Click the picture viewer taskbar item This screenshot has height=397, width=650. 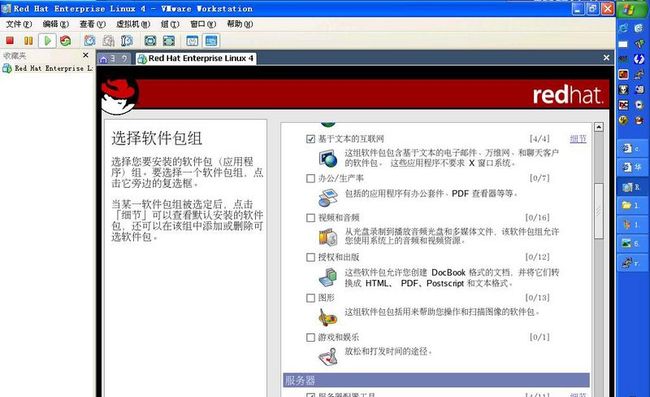pos(631,244)
